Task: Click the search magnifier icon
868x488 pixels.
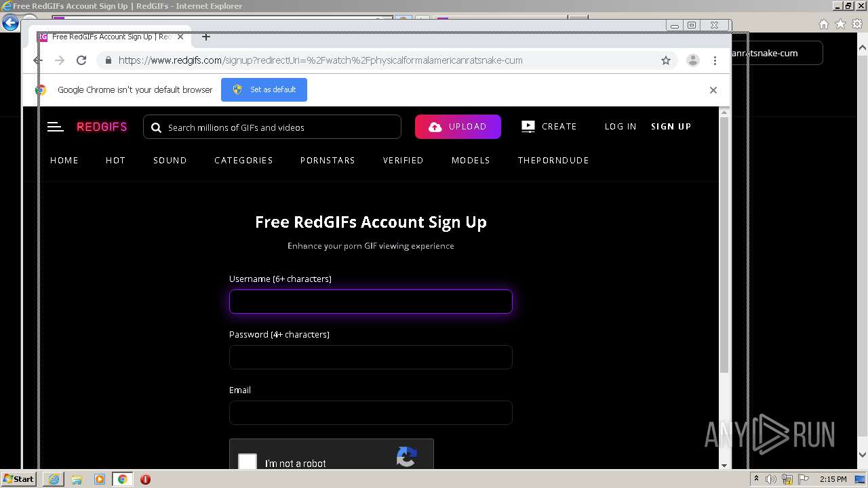Action: click(156, 127)
